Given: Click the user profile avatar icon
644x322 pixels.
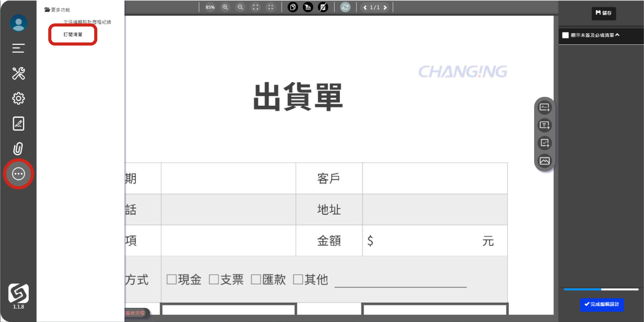Looking at the screenshot, I should tap(18, 23).
